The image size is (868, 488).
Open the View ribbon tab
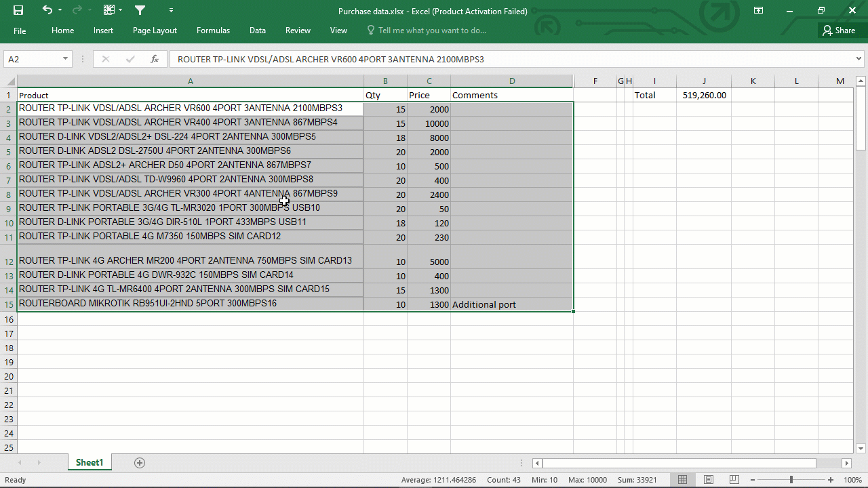click(338, 30)
